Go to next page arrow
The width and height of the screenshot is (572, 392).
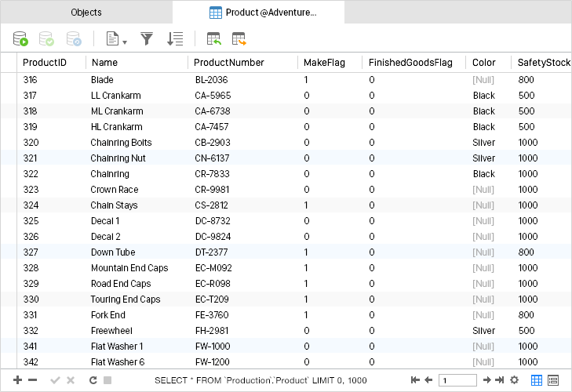coord(487,380)
